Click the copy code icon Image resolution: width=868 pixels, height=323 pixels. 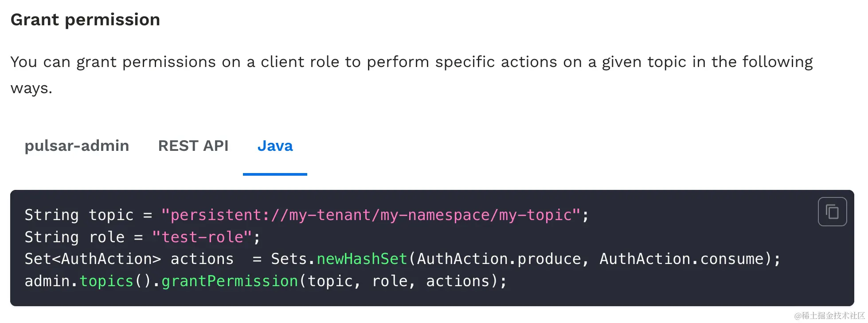pyautogui.click(x=832, y=212)
